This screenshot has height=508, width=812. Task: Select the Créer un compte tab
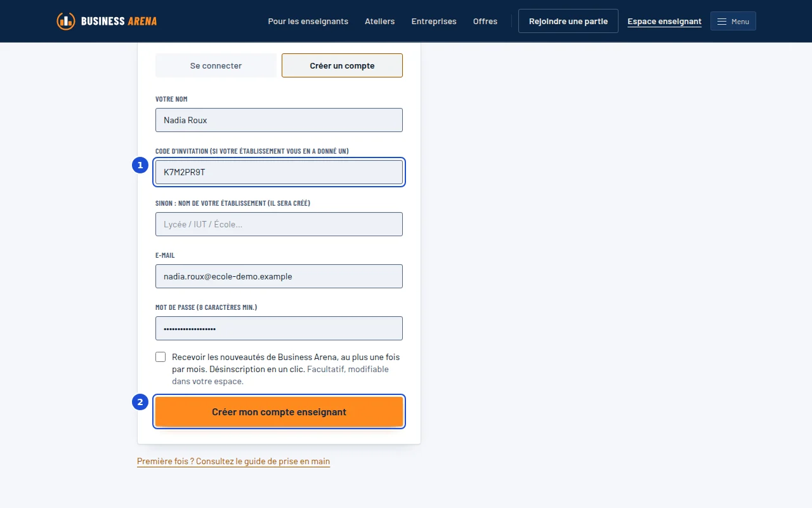coord(342,65)
